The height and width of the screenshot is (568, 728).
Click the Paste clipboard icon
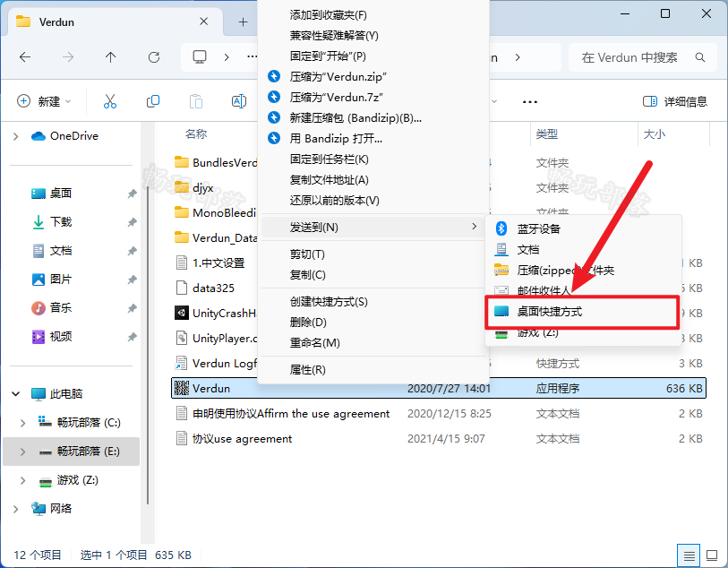tap(196, 101)
